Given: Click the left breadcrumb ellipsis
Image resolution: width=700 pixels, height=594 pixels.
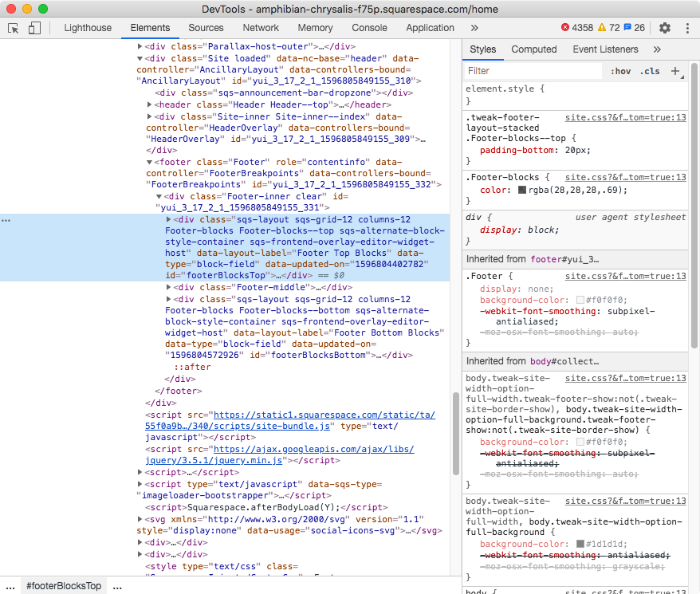Looking at the screenshot, I should click(10, 586).
